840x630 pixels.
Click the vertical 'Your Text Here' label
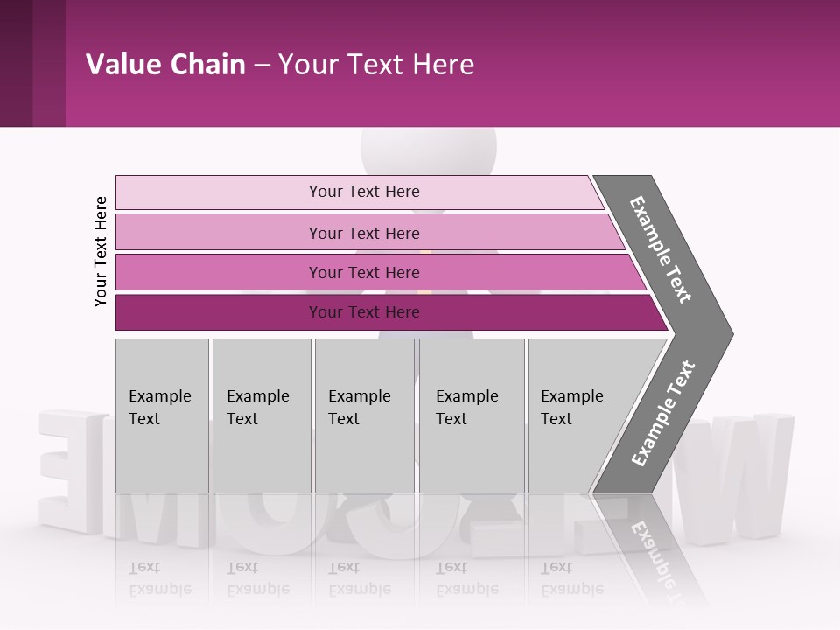[x=100, y=252]
